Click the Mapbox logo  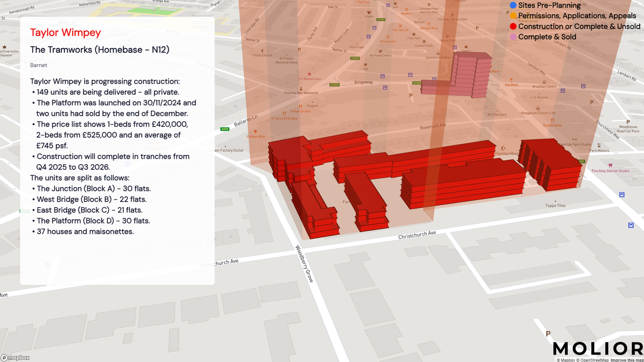pyautogui.click(x=15, y=358)
